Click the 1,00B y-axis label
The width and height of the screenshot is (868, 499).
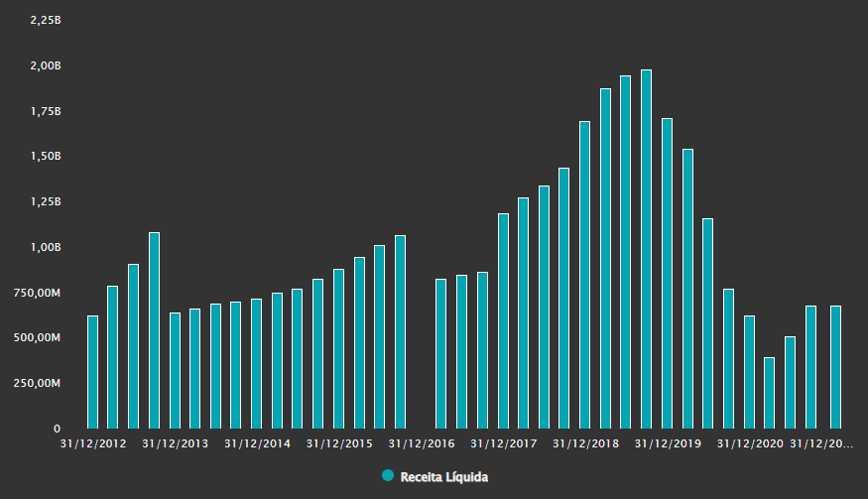click(46, 248)
